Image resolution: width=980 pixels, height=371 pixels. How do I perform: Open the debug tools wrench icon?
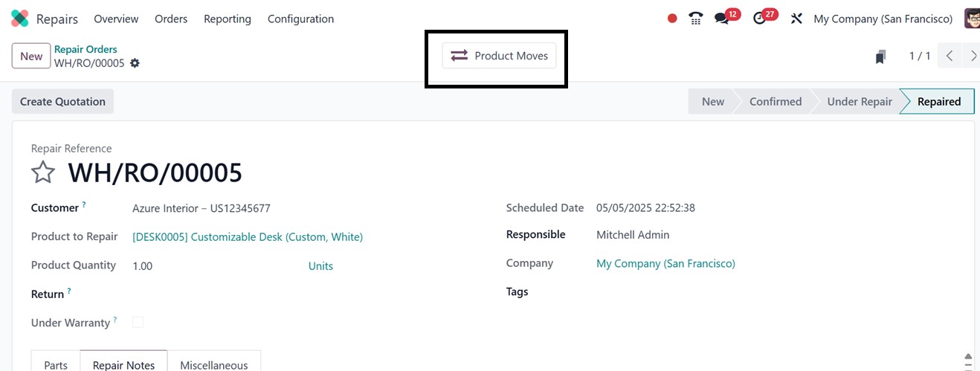796,19
